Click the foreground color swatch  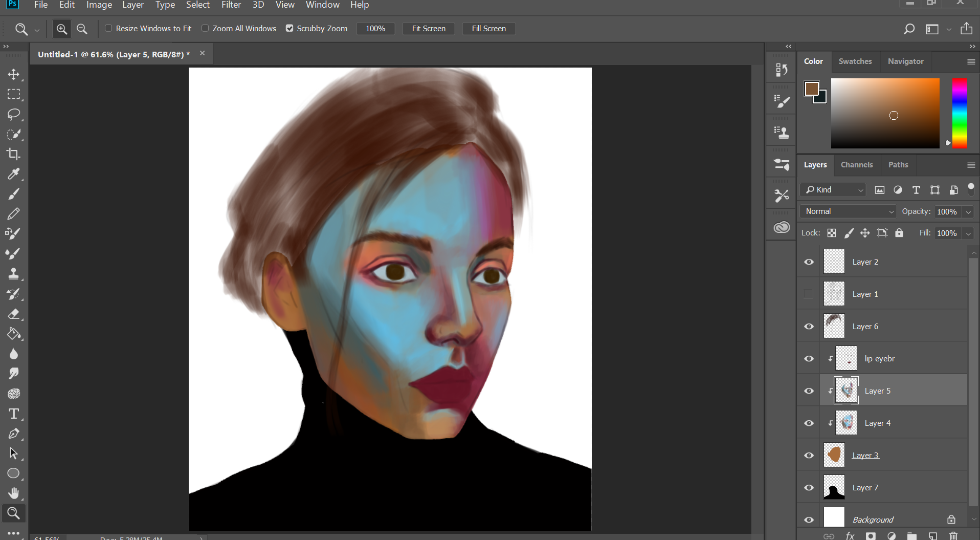811,89
